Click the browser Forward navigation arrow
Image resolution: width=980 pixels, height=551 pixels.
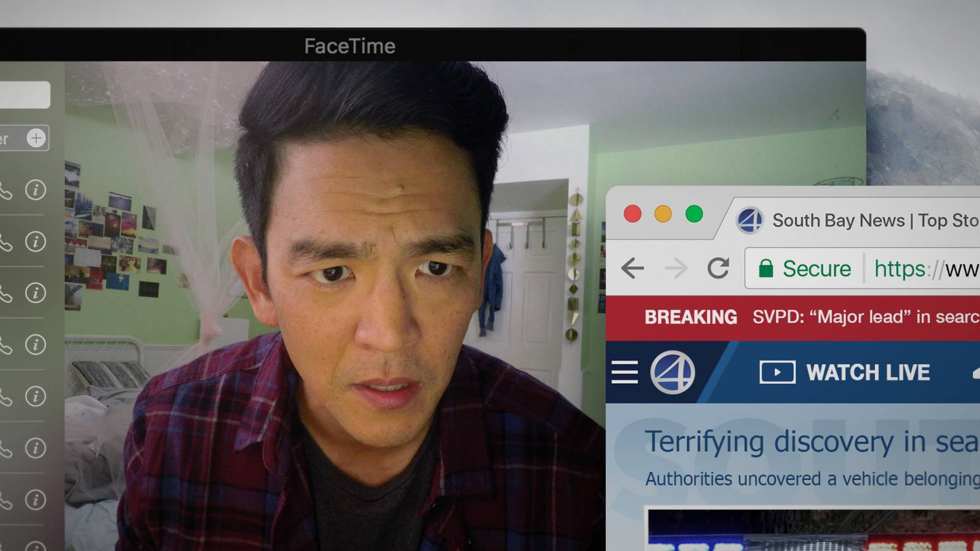675,268
